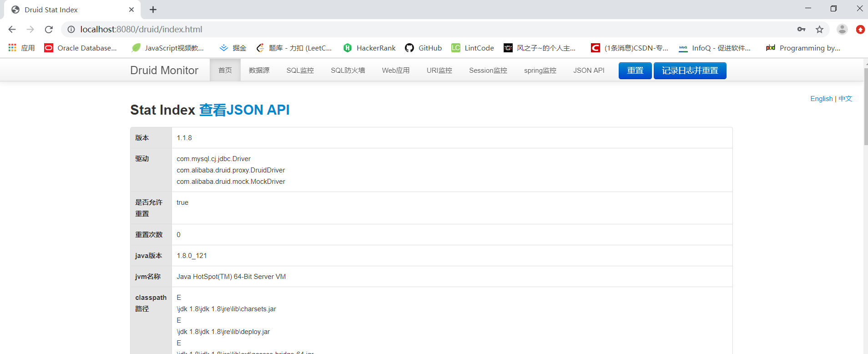The image size is (868, 354).
Task: Open the 数据源 navigation tab
Action: [x=259, y=70]
